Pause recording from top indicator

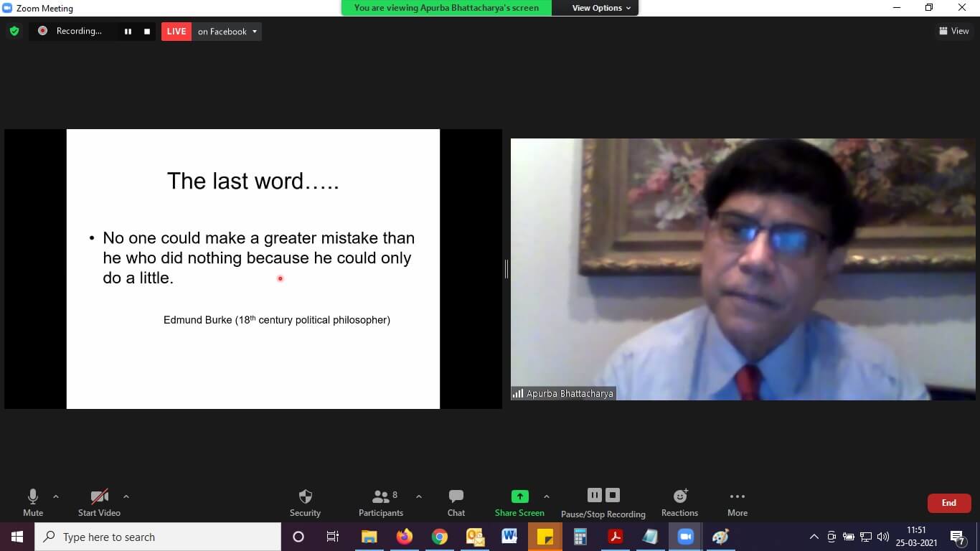coord(128,32)
